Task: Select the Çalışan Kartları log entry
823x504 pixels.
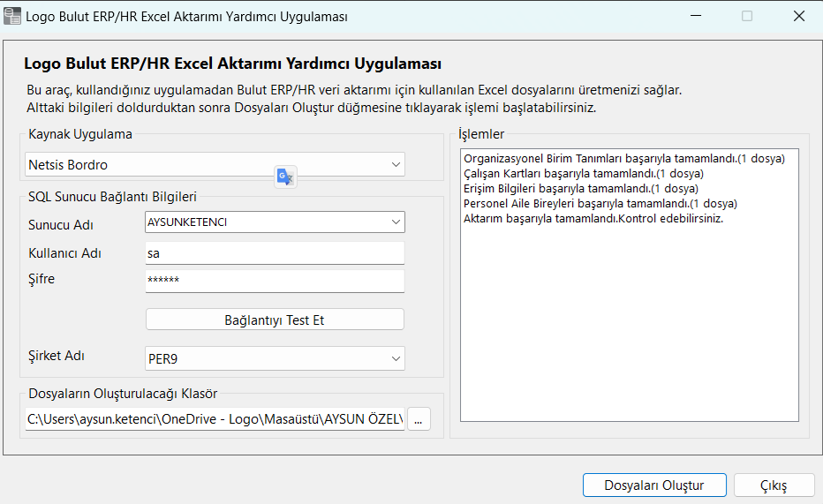Action: tap(583, 174)
